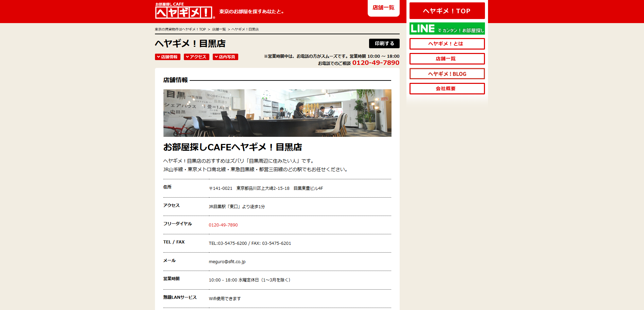Click the large red phone number 0120-49-7890
The image size is (644, 310).
tap(376, 63)
